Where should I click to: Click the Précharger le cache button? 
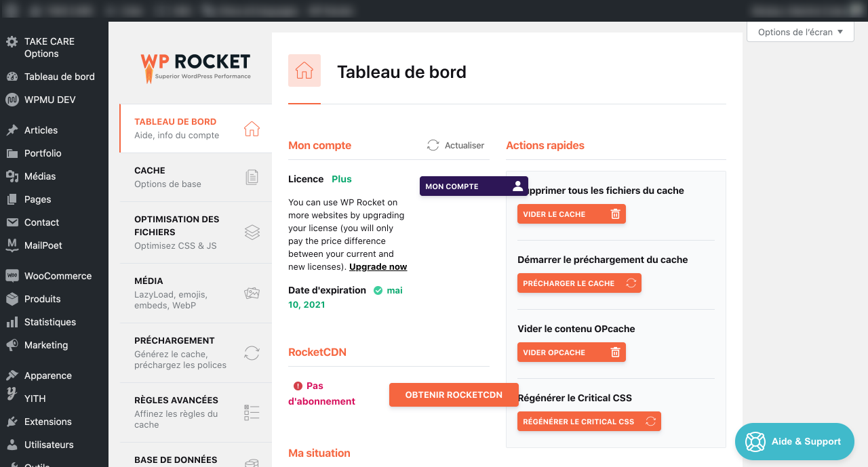pyautogui.click(x=578, y=283)
